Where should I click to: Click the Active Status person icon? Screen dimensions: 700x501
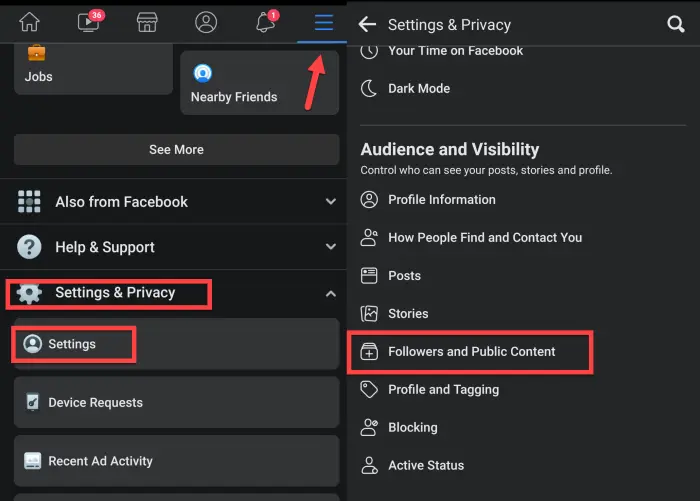click(369, 465)
